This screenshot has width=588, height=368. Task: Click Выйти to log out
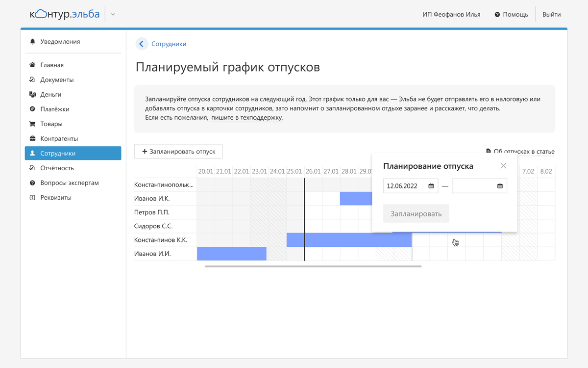tap(552, 15)
